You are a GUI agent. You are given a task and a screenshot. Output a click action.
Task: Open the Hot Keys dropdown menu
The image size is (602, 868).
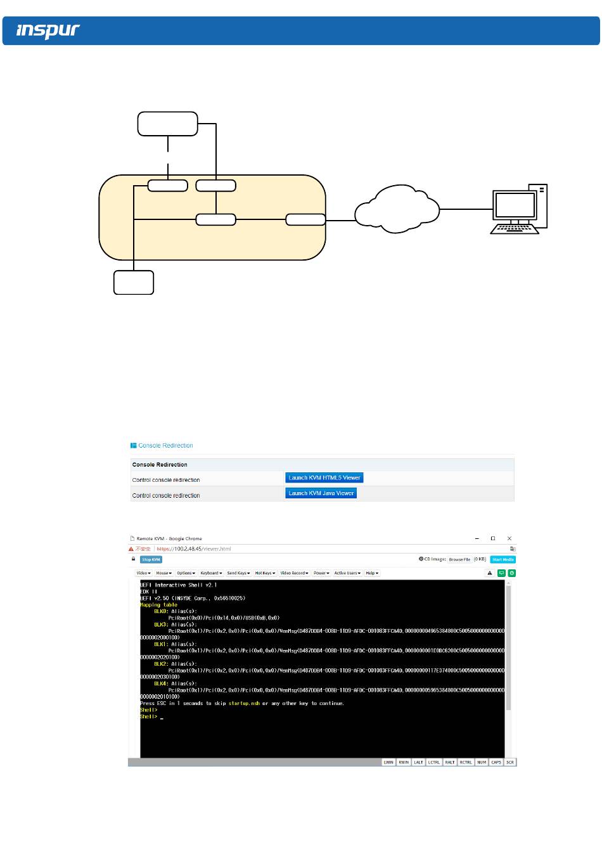click(265, 573)
